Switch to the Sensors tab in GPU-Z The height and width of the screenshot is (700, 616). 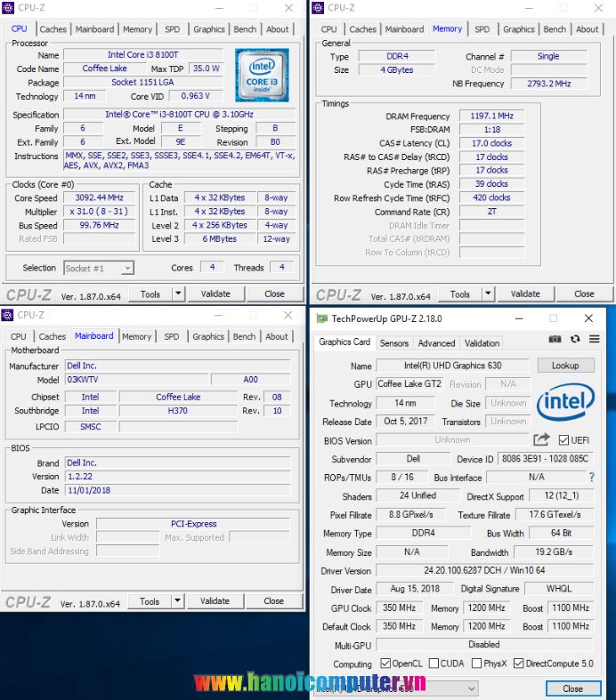(394, 342)
